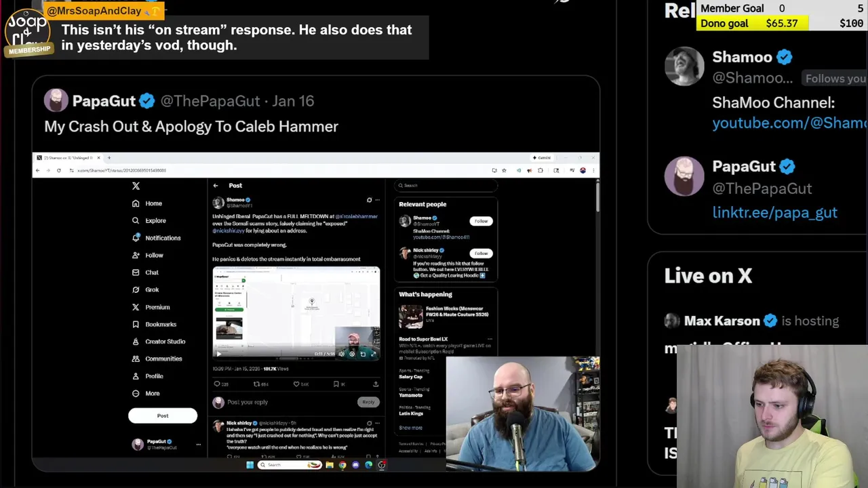Open video settings gear icon
Screen dimensions: 868x488
(x=352, y=353)
